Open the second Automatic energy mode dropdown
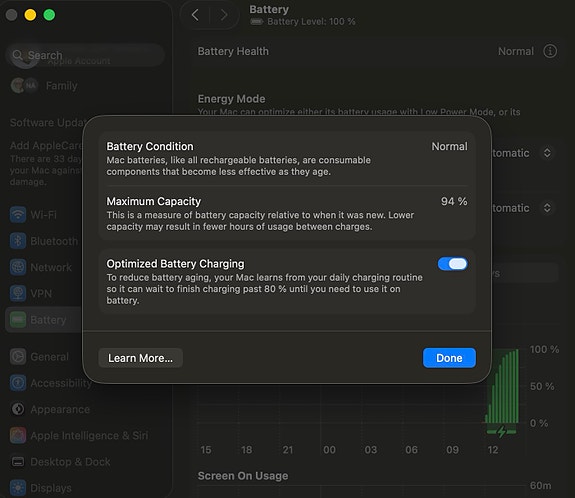575x498 pixels. tap(547, 208)
